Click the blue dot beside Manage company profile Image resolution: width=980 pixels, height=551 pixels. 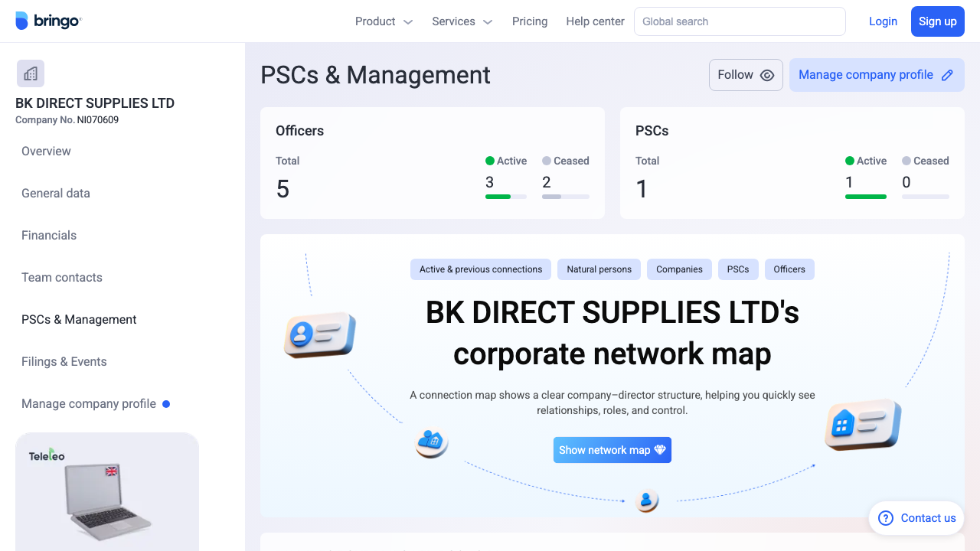pyautogui.click(x=166, y=403)
